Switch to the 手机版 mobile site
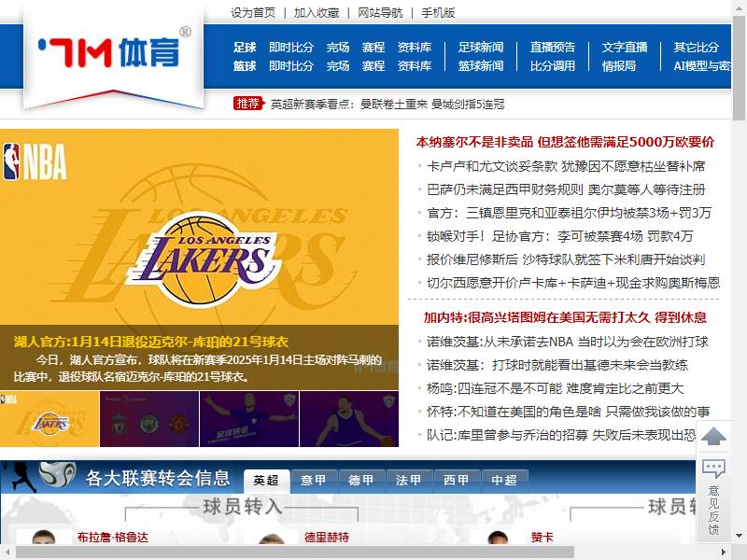 [x=438, y=13]
